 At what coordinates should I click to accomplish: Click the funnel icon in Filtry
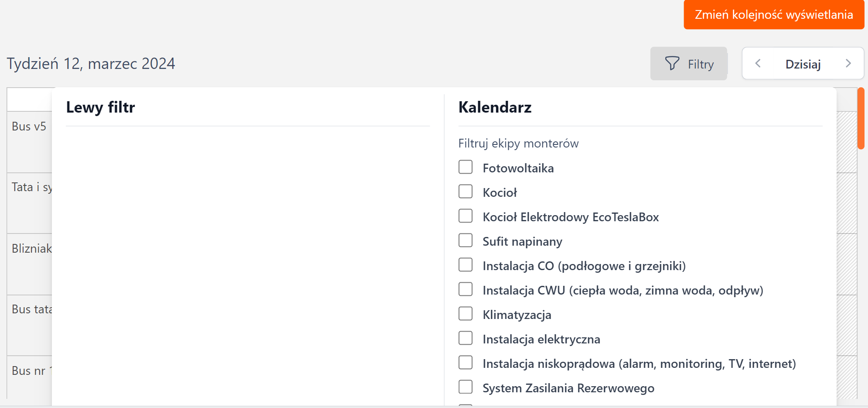pos(672,64)
